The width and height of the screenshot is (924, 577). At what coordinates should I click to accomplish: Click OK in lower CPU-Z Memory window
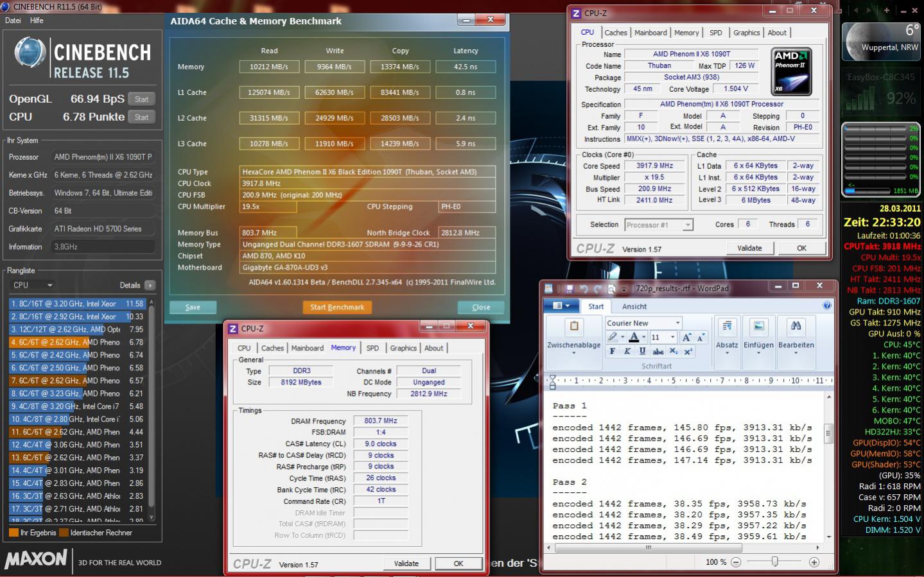coord(458,564)
